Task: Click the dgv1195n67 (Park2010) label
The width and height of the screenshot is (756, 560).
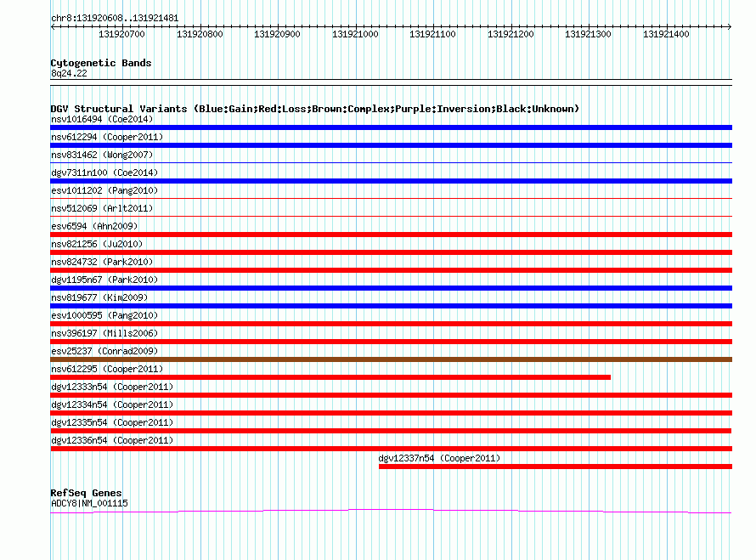Action: click(x=104, y=280)
